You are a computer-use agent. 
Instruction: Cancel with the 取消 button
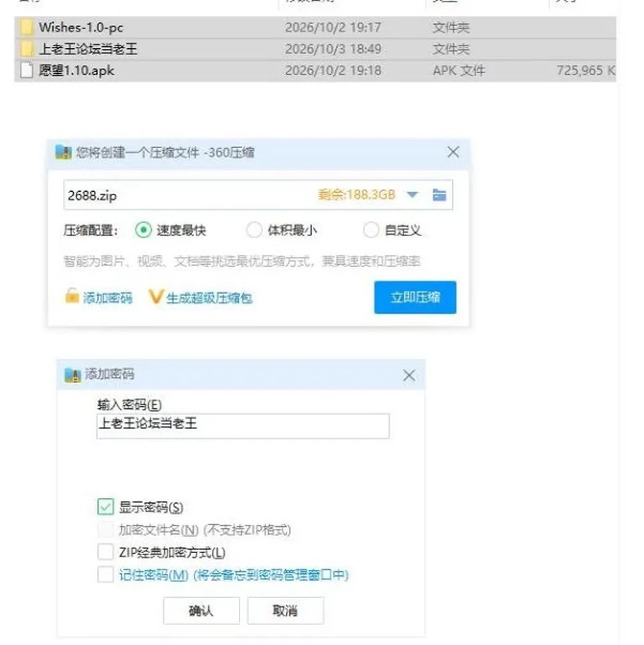(x=285, y=611)
